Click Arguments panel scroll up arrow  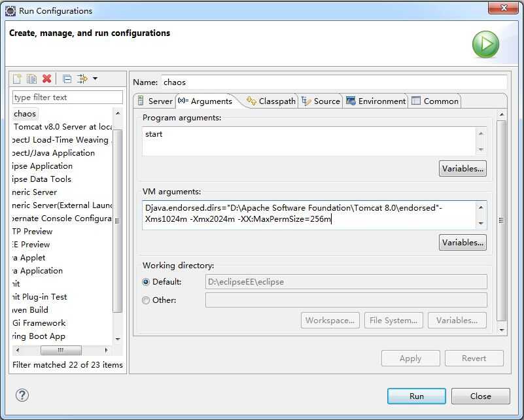(502, 114)
